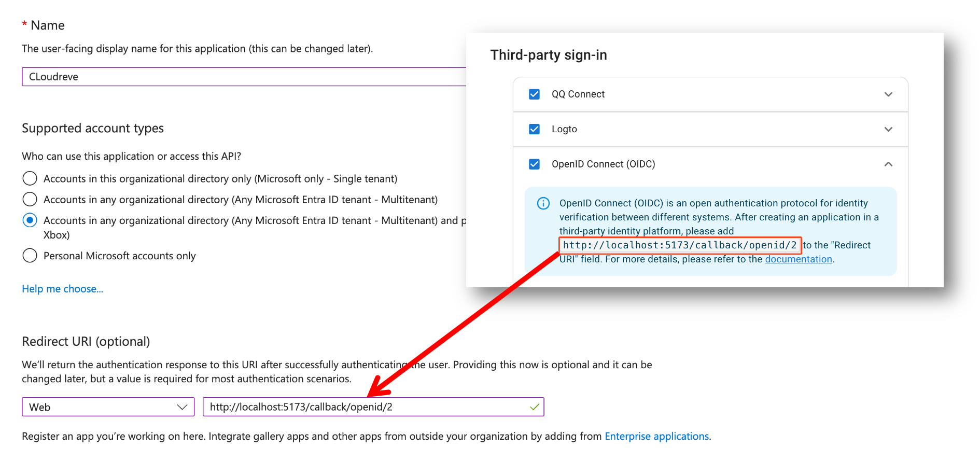Image resolution: width=980 pixels, height=476 pixels.
Task: Choose the 'Any Microsoft Entra ID tenant - Multitenant' option
Action: [30, 199]
